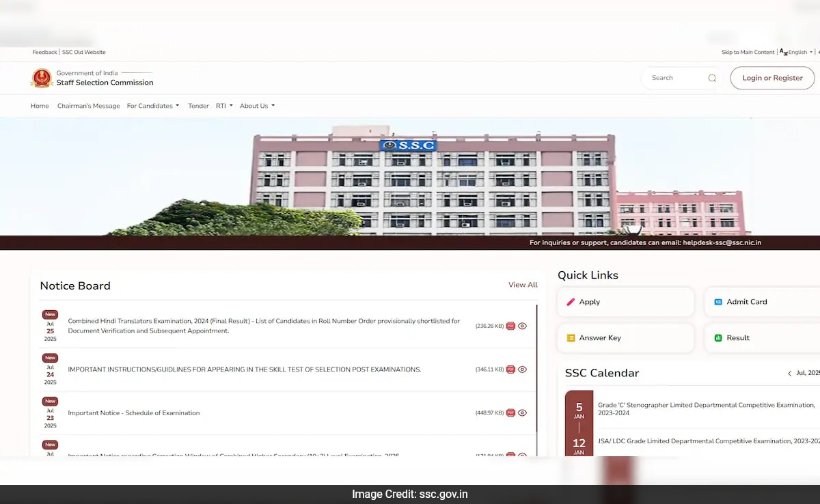
Task: Click the 5 JAN calendar date marker
Action: [x=579, y=410]
